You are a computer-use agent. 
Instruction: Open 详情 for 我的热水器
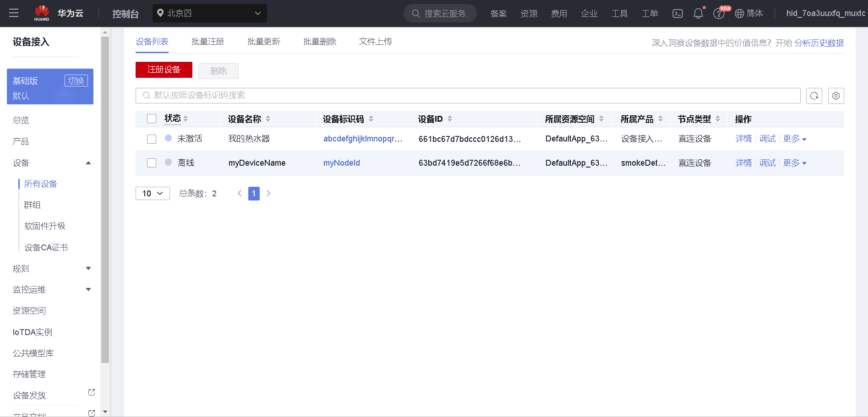coord(744,139)
